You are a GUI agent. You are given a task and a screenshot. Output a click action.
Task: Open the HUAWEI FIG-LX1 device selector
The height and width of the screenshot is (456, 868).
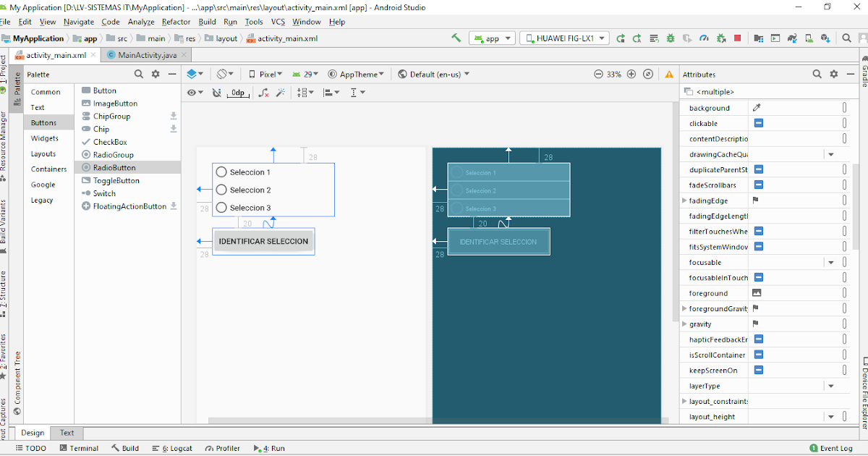[564, 38]
